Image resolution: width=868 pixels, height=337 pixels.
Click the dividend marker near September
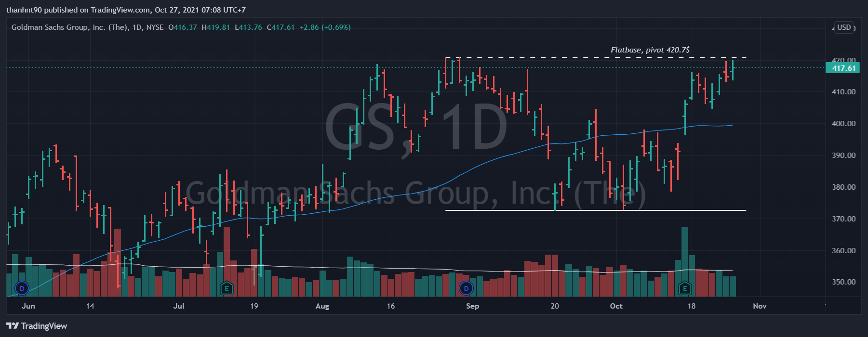pos(466,288)
